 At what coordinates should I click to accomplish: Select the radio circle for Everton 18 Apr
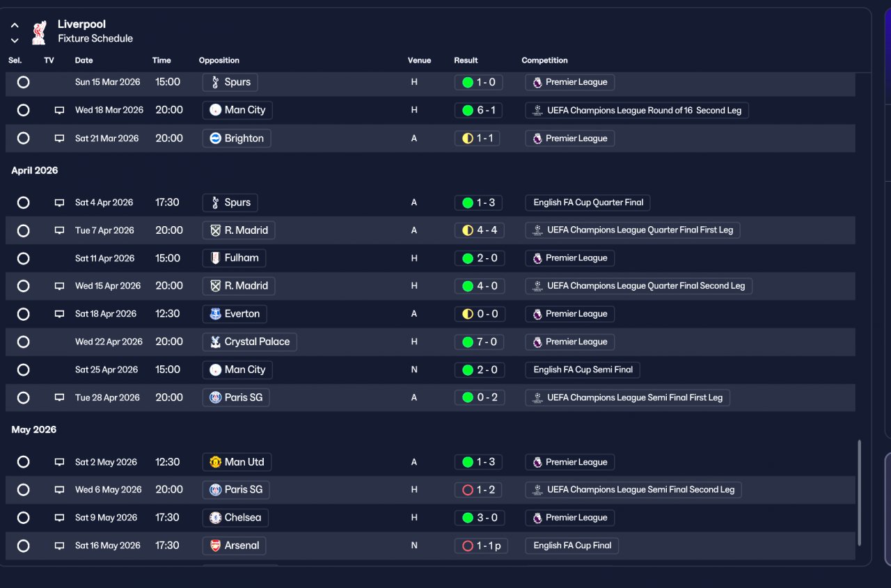point(23,314)
